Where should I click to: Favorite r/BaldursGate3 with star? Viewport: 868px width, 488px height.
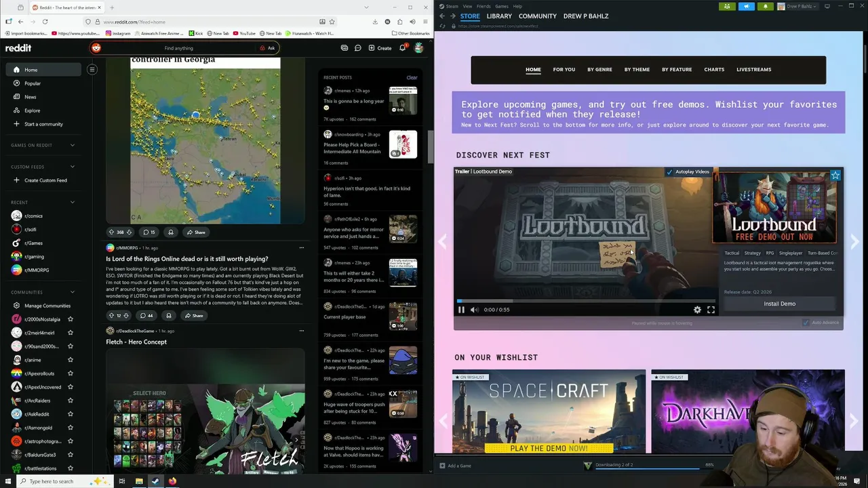pyautogui.click(x=71, y=455)
